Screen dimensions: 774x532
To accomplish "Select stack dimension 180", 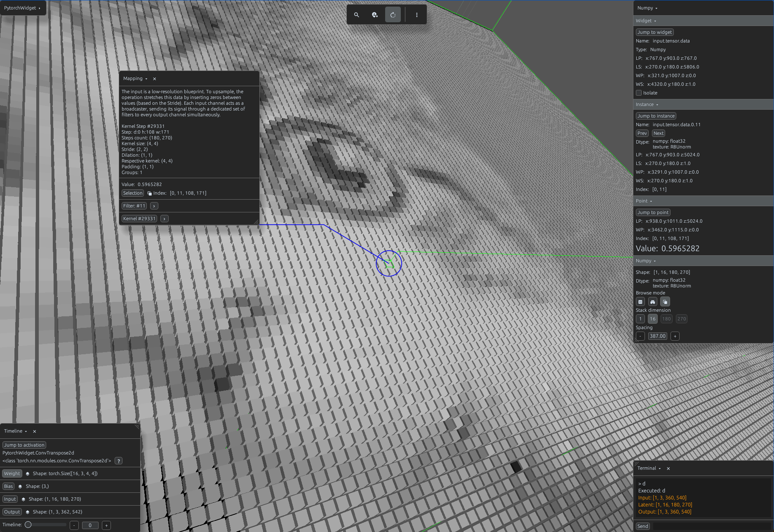I will click(x=666, y=319).
